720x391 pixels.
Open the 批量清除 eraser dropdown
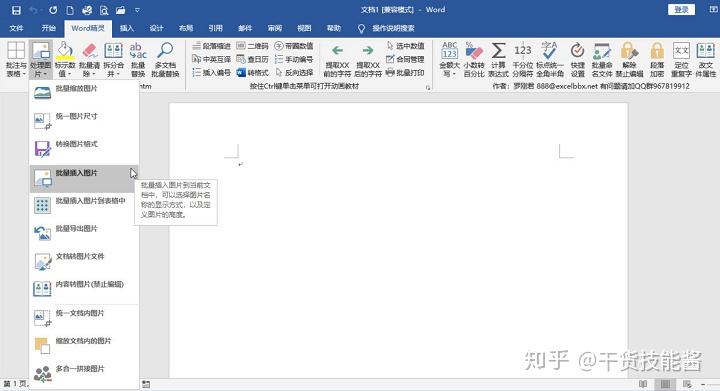tap(89, 59)
